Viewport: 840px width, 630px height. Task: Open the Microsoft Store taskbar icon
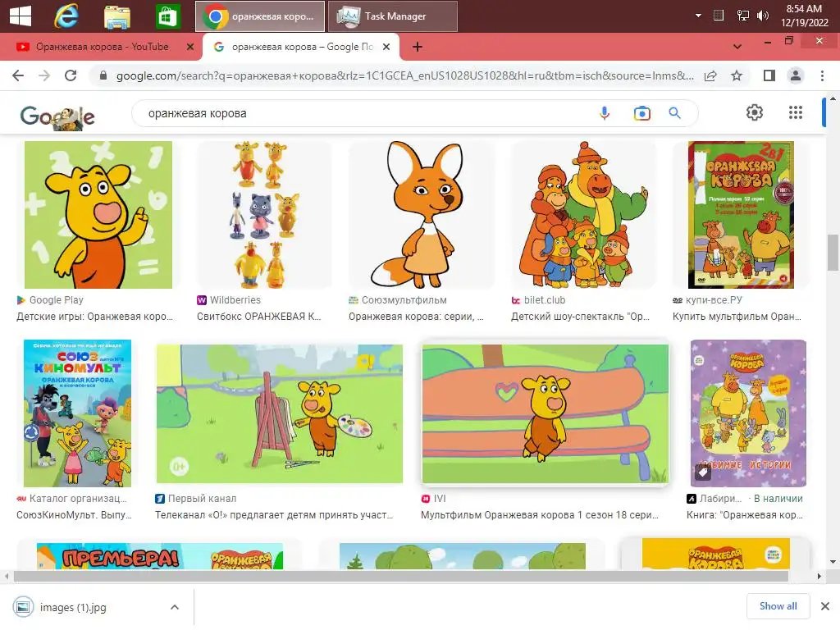(x=167, y=16)
